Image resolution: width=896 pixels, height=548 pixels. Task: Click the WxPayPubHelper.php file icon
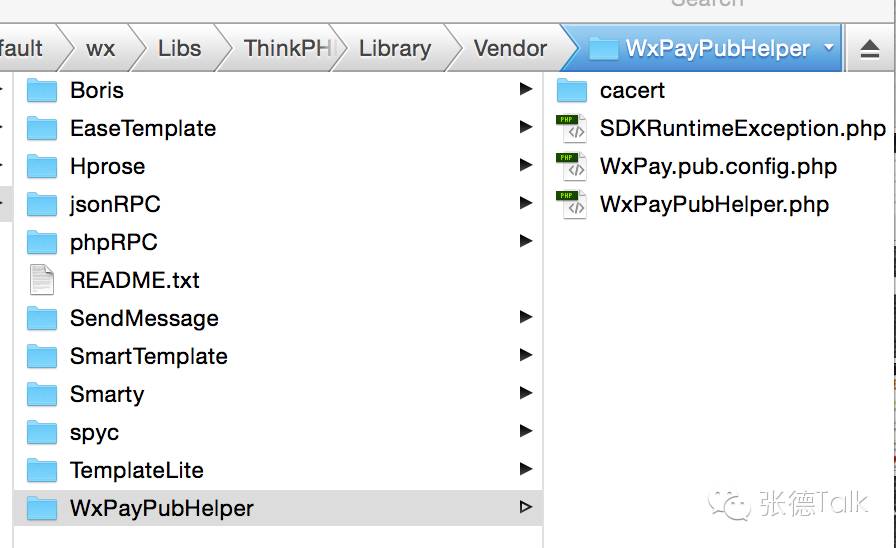(571, 205)
